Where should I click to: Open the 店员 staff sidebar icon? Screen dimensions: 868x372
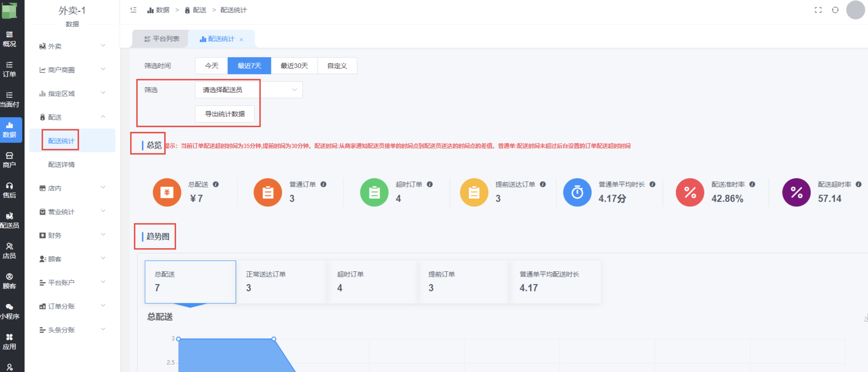tap(9, 251)
